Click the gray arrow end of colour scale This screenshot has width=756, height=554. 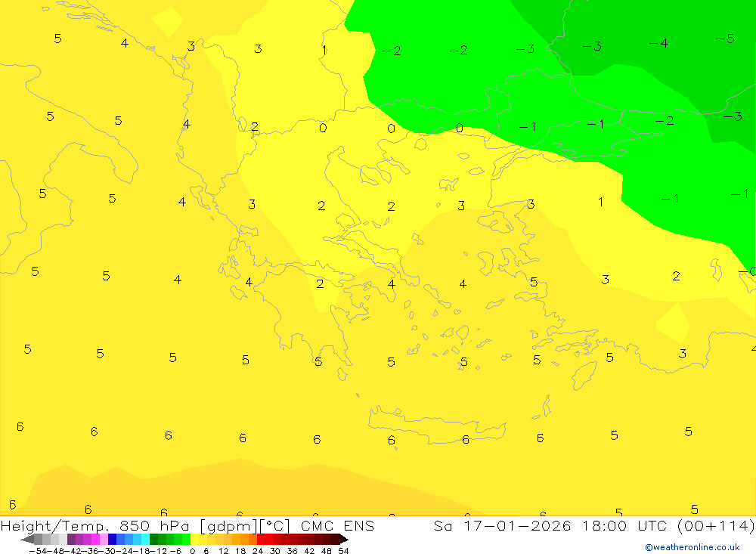tap(27, 540)
